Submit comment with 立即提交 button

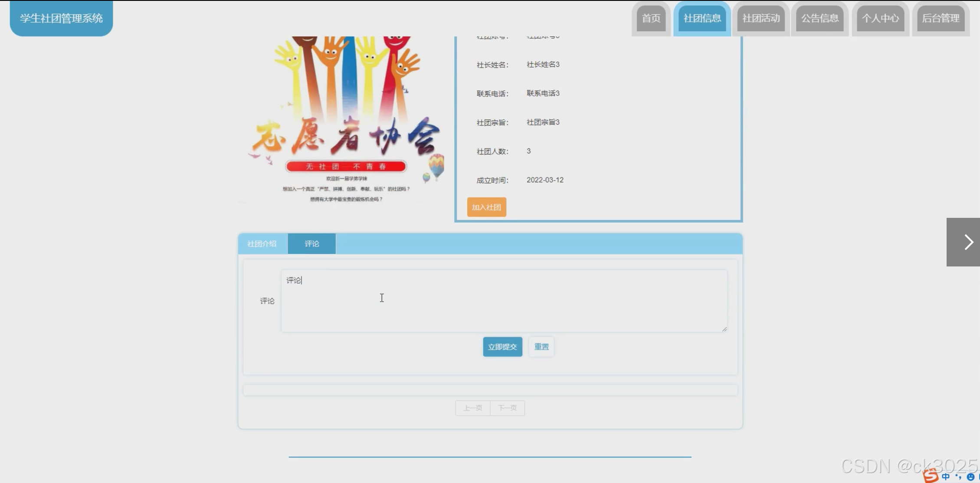502,347
